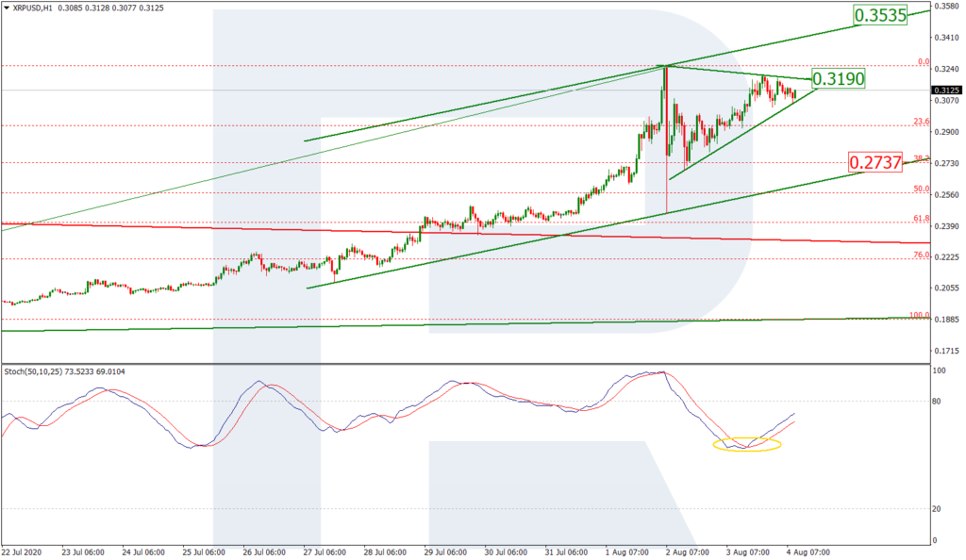Click the 0.3580 value on price axis
The width and height of the screenshot is (966, 560).
[947, 7]
